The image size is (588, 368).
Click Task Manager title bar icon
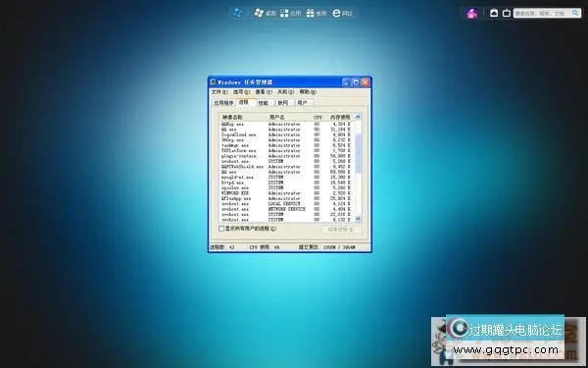[213, 82]
